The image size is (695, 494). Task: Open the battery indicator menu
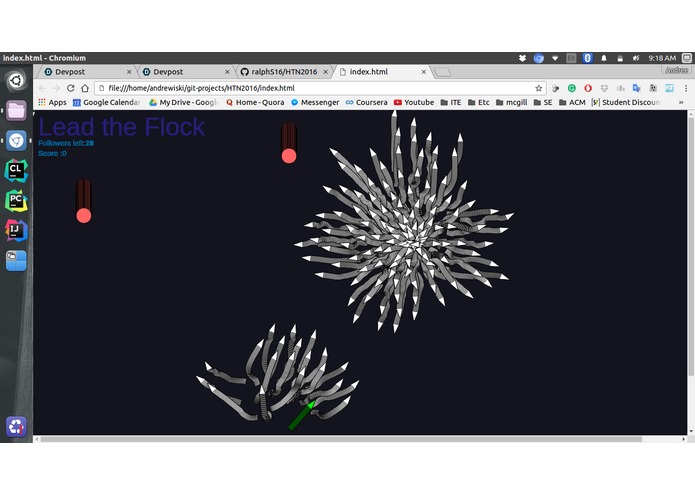tap(620, 58)
